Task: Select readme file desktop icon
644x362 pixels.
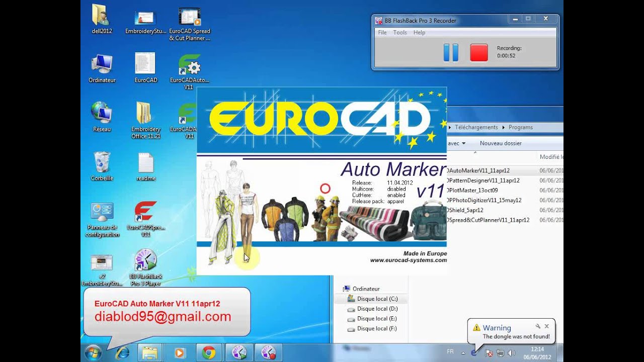Action: (145, 166)
